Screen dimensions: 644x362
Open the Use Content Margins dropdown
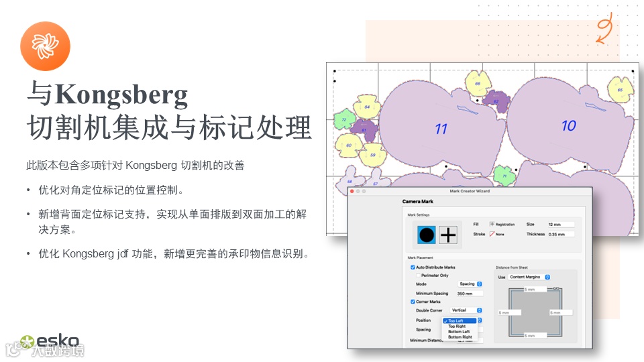click(x=529, y=277)
